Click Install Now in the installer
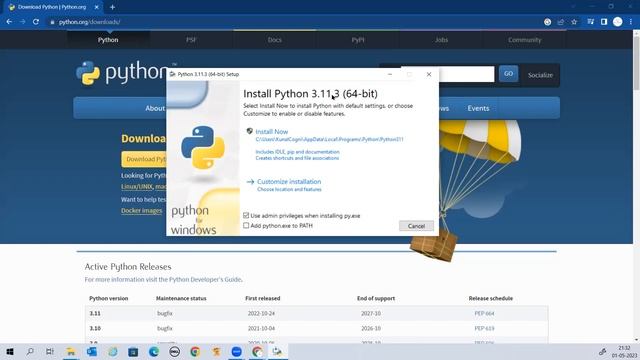The image size is (640, 360). [271, 131]
